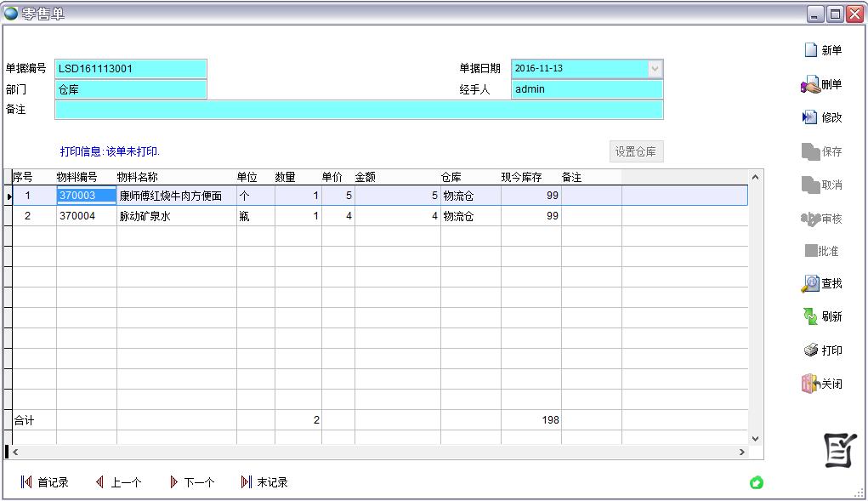Navigate to 上一个 (previous record)
This screenshot has width=868, height=501.
[118, 482]
